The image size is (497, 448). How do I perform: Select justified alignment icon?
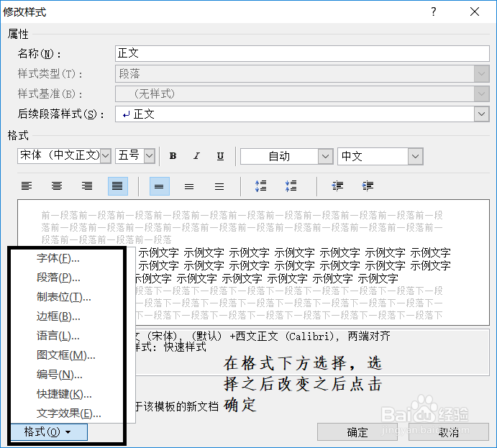(117, 186)
